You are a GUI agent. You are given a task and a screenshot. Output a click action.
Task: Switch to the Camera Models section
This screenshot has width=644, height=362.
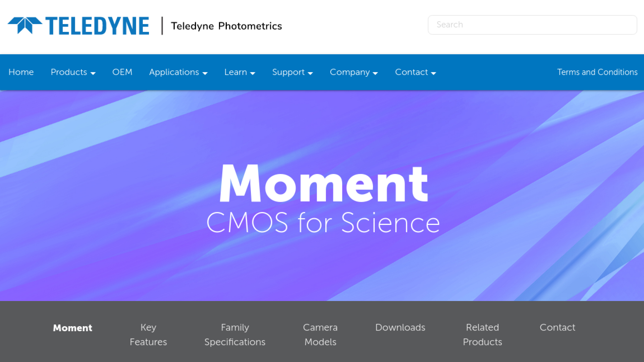point(320,335)
